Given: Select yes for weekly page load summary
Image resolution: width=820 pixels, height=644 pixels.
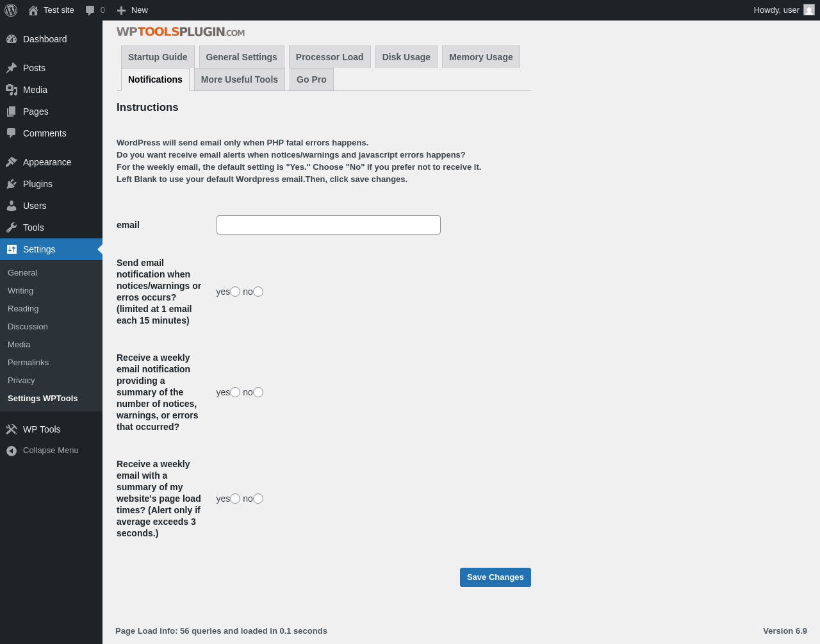Looking at the screenshot, I should (x=235, y=499).
